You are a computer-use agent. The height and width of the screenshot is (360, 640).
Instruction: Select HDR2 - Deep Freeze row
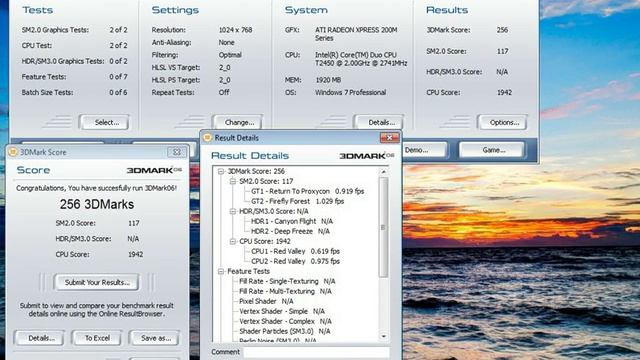click(x=290, y=231)
